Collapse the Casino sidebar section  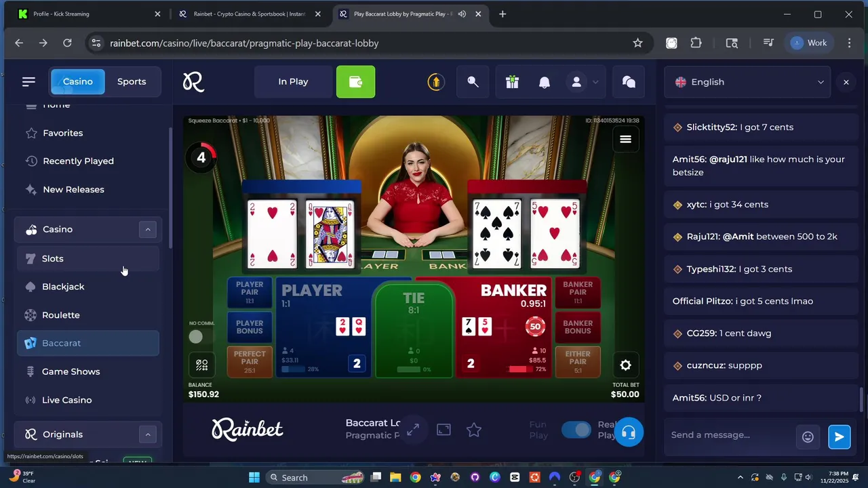point(147,229)
